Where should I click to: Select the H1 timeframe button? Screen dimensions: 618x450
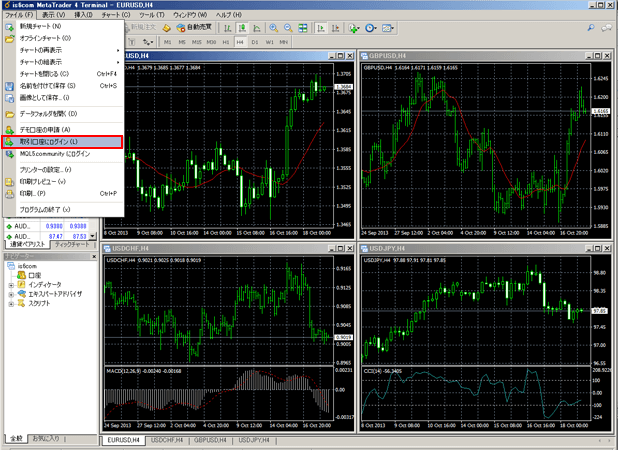click(226, 42)
